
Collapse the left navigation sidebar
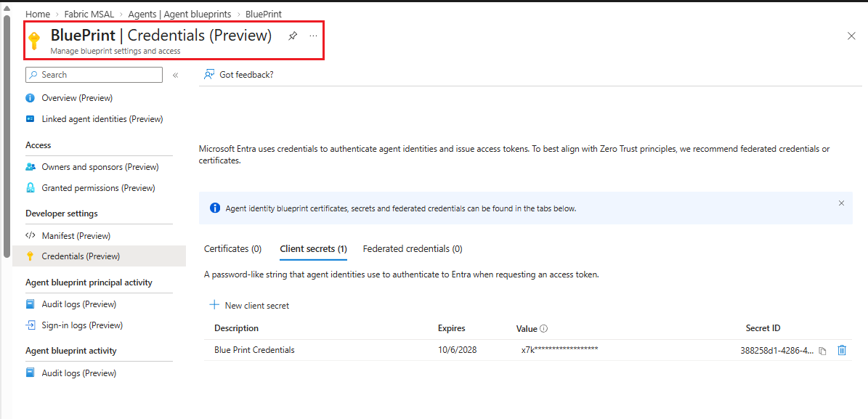[x=176, y=75]
